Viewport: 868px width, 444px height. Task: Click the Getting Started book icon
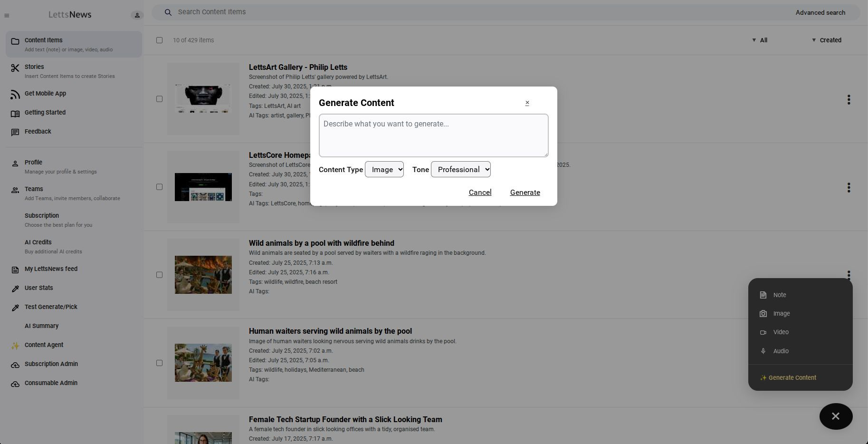[15, 114]
